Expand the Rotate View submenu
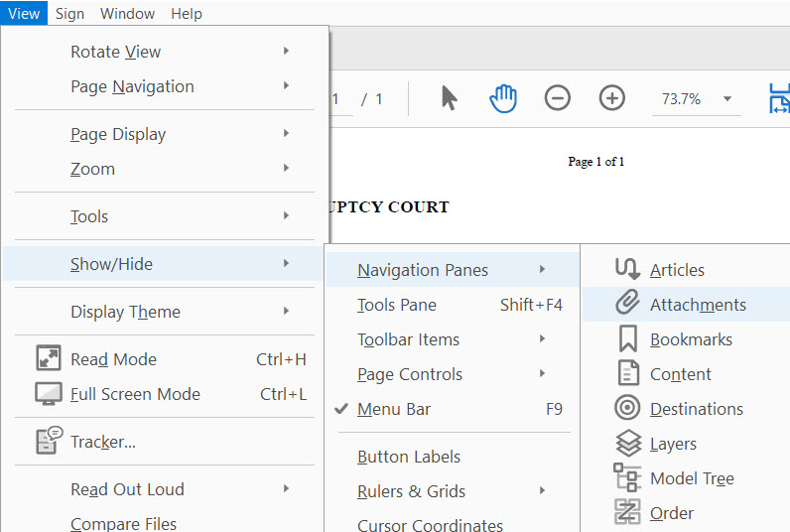Image resolution: width=790 pixels, height=532 pixels. point(164,52)
